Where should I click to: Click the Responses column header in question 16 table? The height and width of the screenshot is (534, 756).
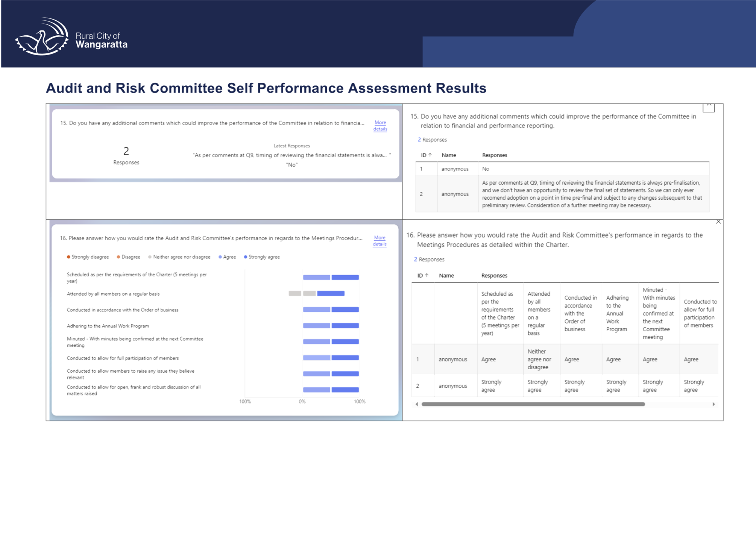[x=494, y=275]
